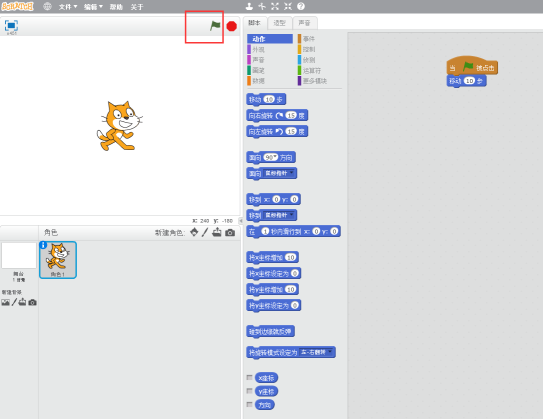Edit steps value in script's 移动 block
This screenshot has height=419, width=543.
[469, 81]
